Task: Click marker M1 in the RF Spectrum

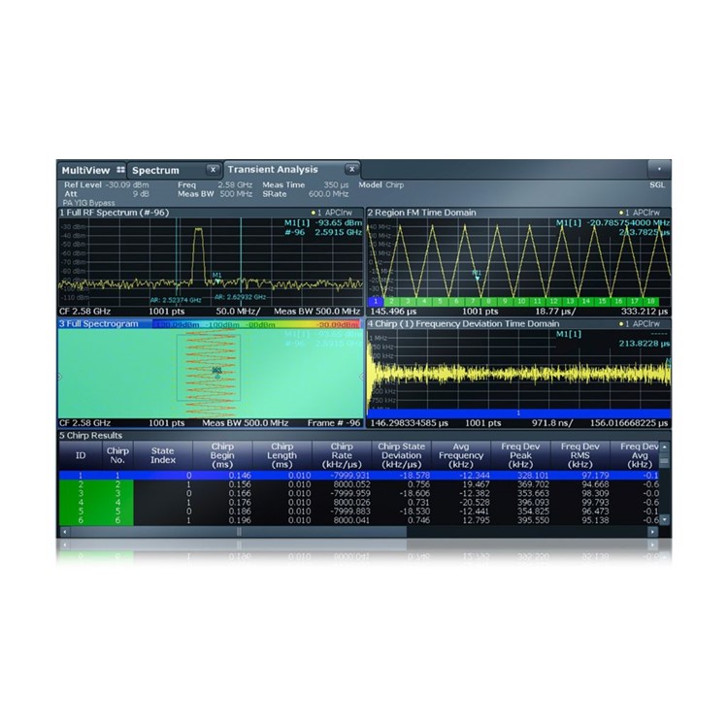Action: pyautogui.click(x=216, y=278)
